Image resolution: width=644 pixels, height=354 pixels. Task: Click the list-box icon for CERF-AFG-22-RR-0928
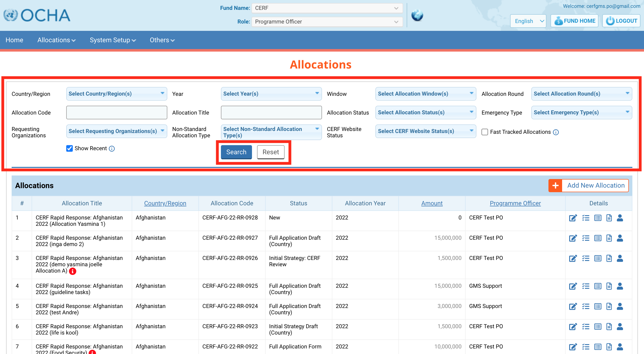(x=598, y=218)
